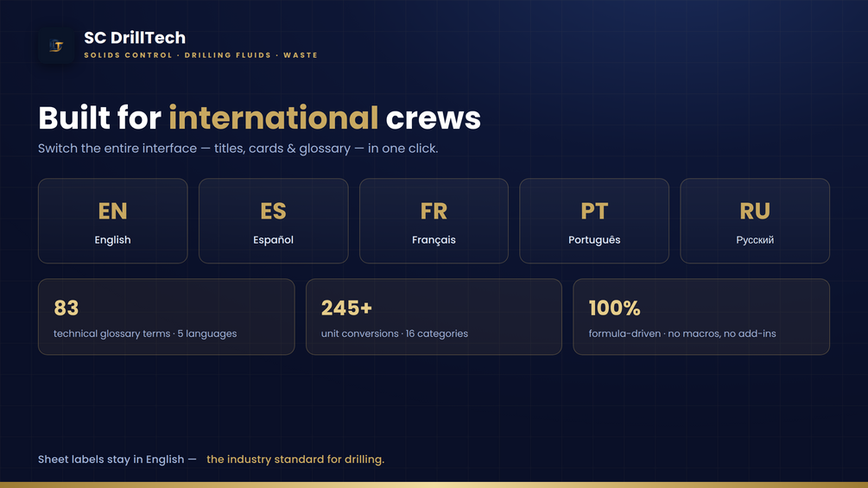Click the Sheet labels stay in English note

pos(117,459)
